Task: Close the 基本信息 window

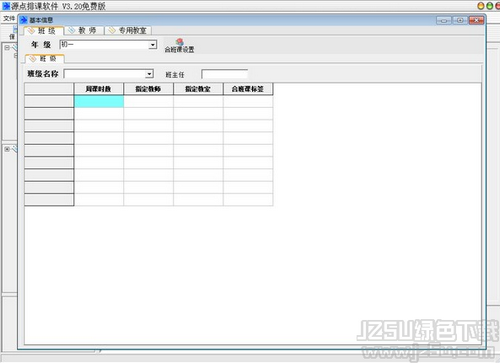Action: pyautogui.click(x=476, y=20)
